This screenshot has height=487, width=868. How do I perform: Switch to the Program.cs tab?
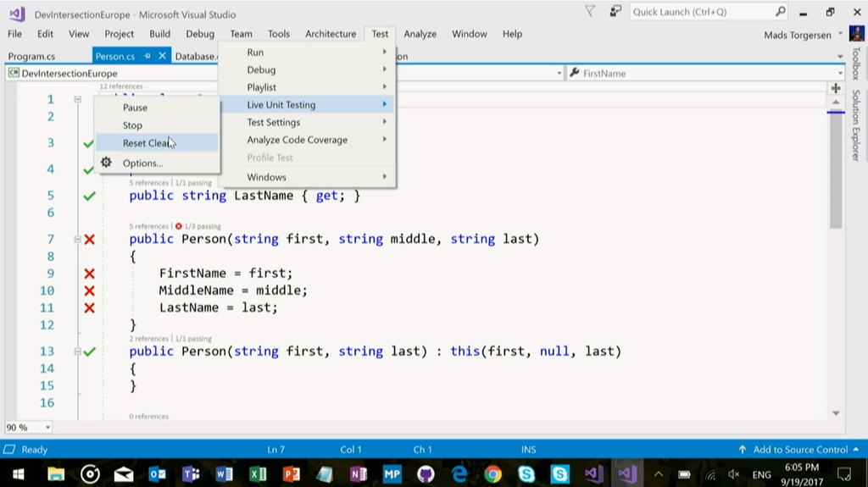(x=31, y=56)
